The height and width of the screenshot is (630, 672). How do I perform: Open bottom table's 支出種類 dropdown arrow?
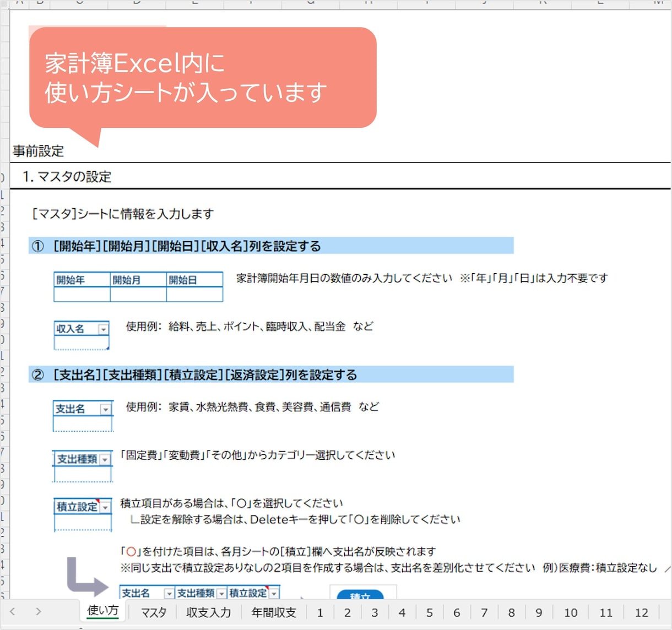pyautogui.click(x=221, y=593)
